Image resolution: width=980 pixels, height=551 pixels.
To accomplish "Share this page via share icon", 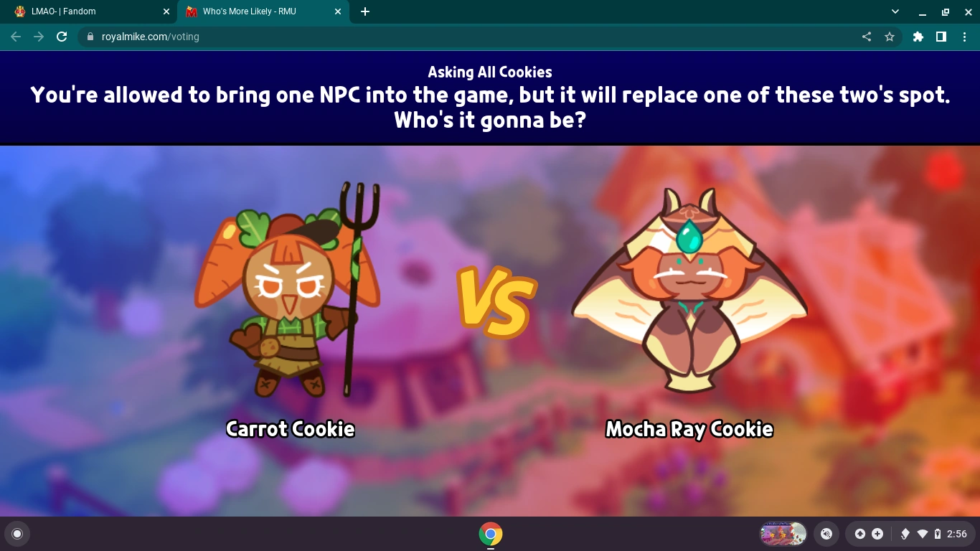I will click(x=867, y=37).
